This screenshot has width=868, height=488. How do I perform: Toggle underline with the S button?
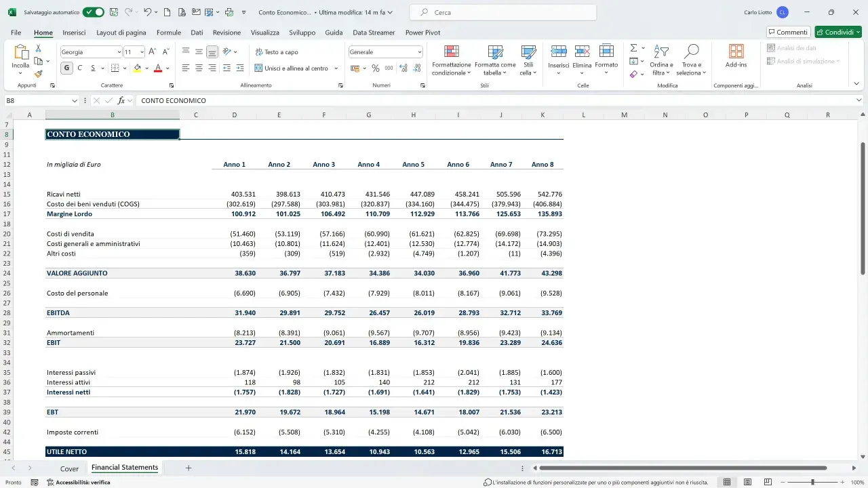point(93,68)
